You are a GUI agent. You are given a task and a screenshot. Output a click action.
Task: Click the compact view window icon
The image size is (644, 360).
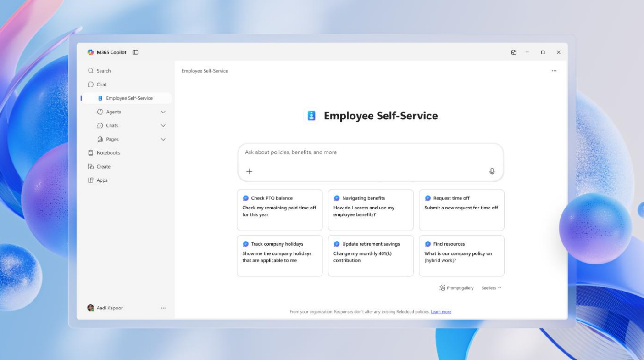coord(514,52)
